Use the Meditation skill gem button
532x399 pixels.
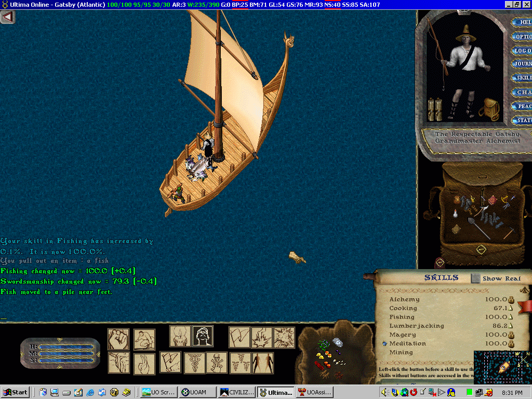click(384, 343)
